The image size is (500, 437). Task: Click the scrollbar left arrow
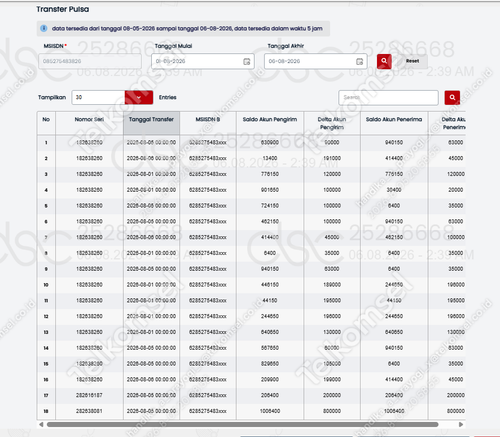coord(41,424)
